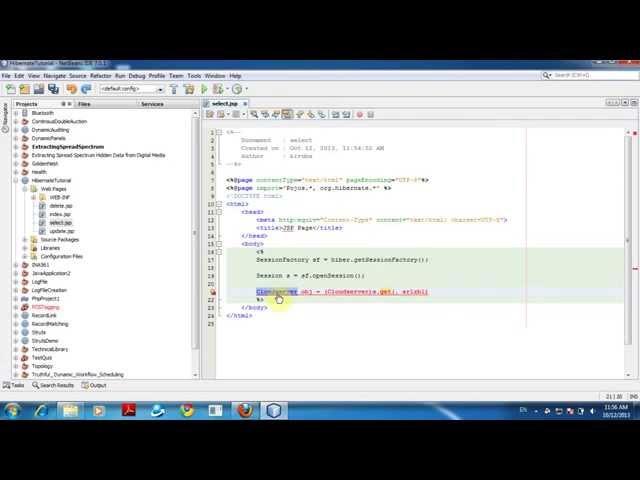
Task: Open the Tools menu
Action: [x=194, y=76]
